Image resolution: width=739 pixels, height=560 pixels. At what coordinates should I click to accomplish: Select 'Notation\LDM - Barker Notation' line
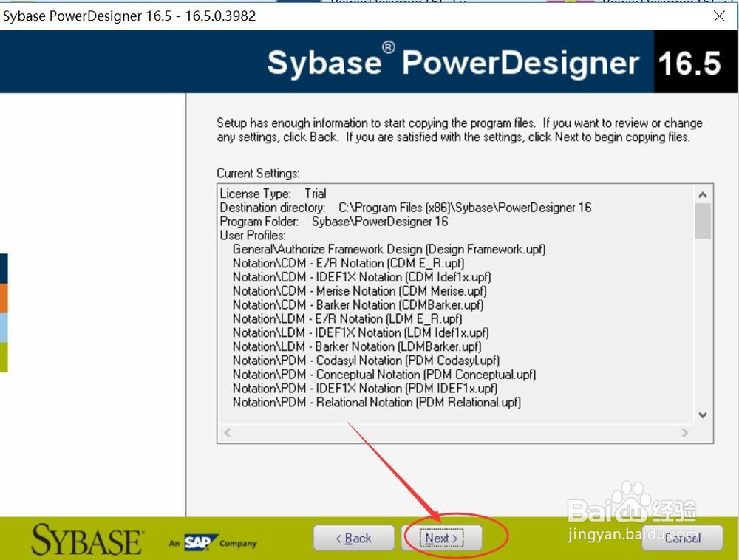[357, 346]
